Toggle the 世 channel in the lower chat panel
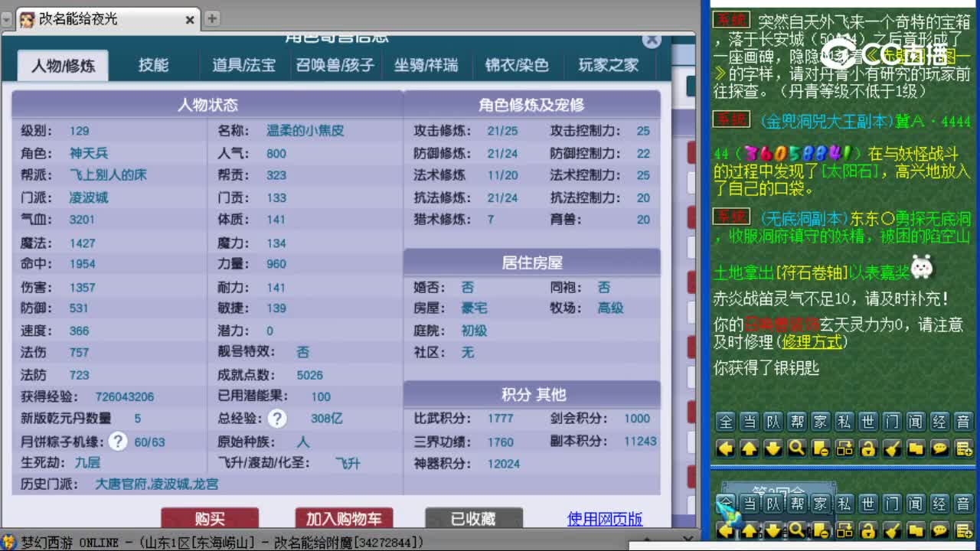 pyautogui.click(x=868, y=504)
